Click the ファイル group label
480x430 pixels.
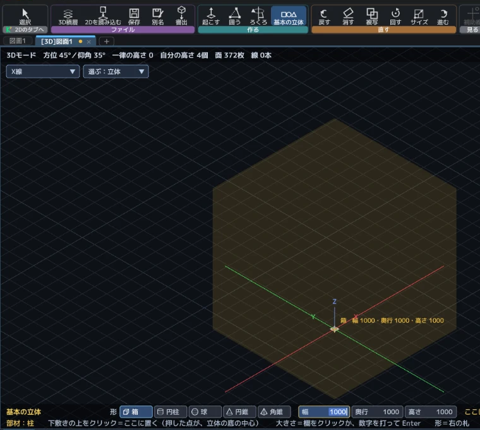tap(123, 30)
